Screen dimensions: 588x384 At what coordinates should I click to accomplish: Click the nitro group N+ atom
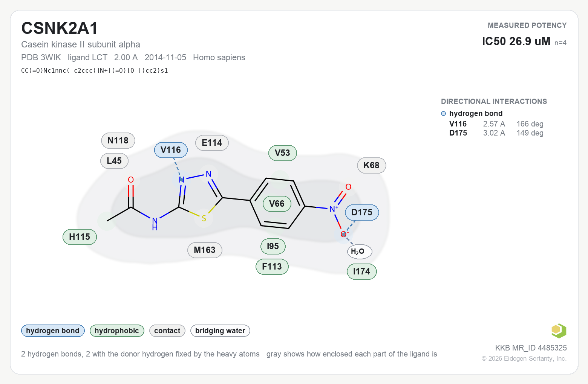coord(334,209)
